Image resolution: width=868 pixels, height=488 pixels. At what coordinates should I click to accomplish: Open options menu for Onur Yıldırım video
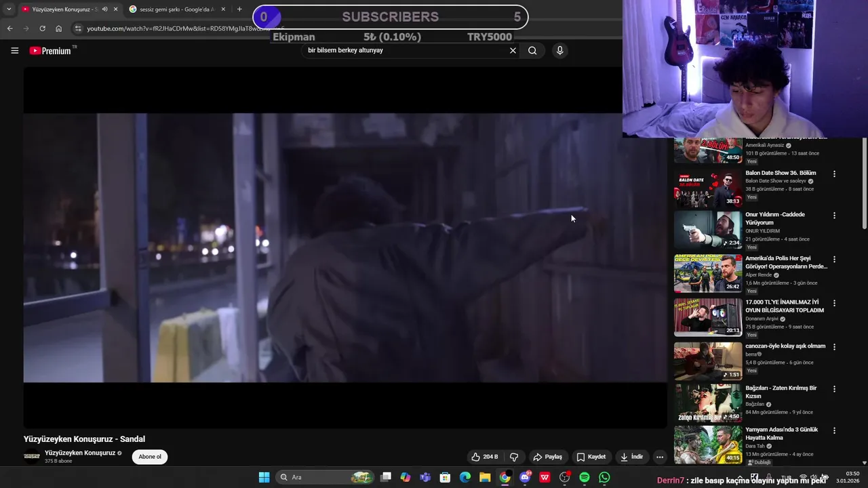click(x=834, y=216)
